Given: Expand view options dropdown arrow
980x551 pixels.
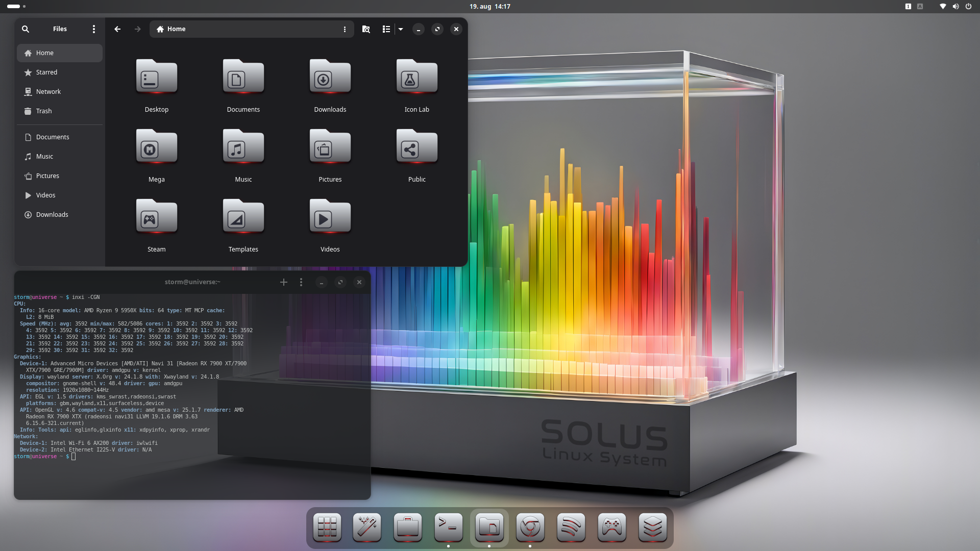Looking at the screenshot, I should pos(401,29).
